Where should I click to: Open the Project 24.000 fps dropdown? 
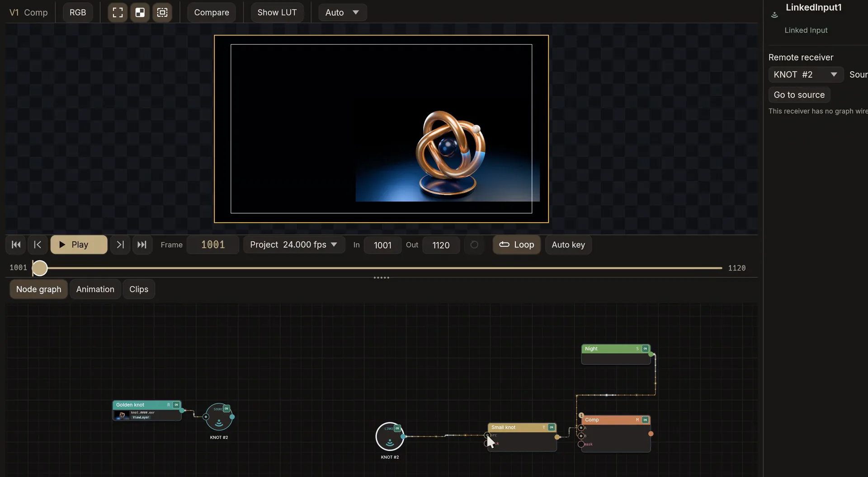[294, 244]
